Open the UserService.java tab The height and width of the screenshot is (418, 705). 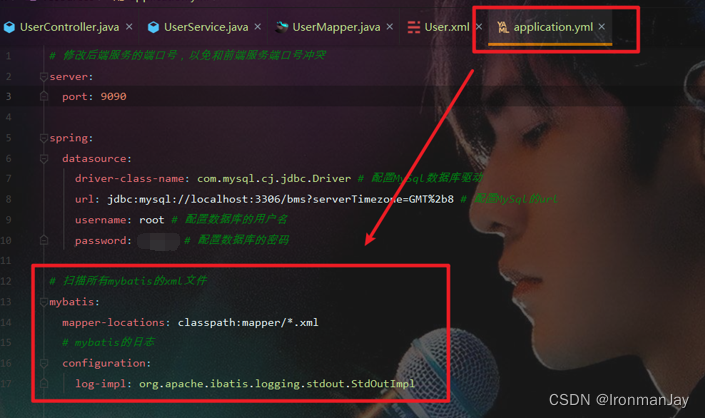click(x=206, y=27)
